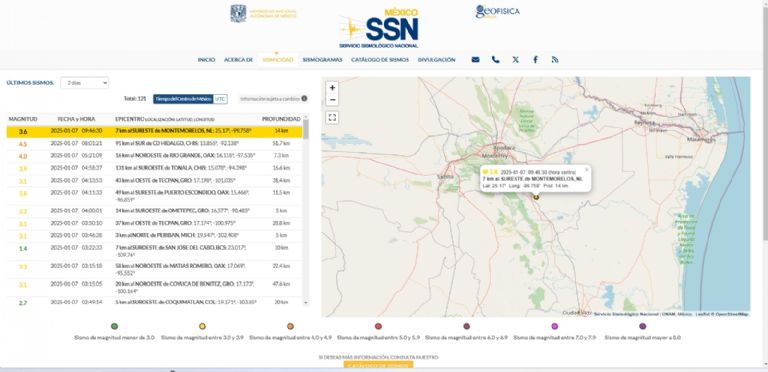Click the earthquake list scrollbar down arrow
This screenshot has height=372, width=768.
click(x=306, y=303)
